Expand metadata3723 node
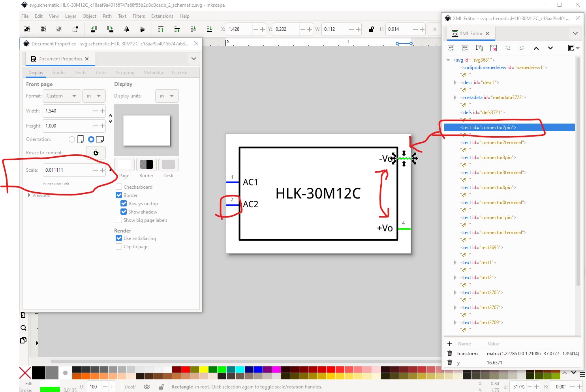 pyautogui.click(x=455, y=98)
